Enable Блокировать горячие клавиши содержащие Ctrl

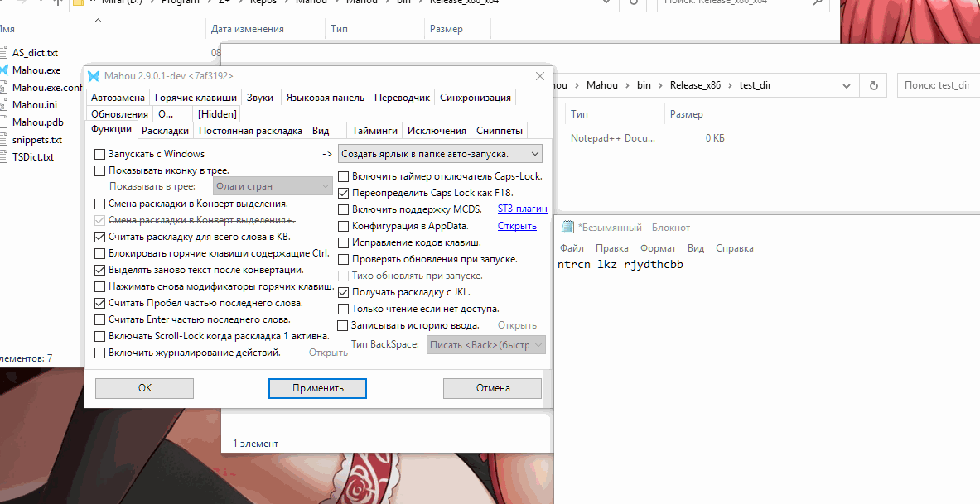click(x=99, y=253)
